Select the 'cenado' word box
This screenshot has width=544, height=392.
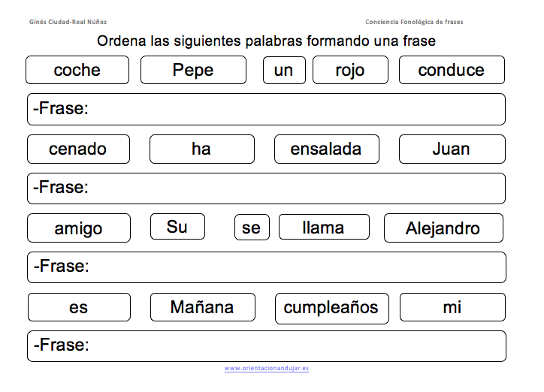tap(78, 149)
